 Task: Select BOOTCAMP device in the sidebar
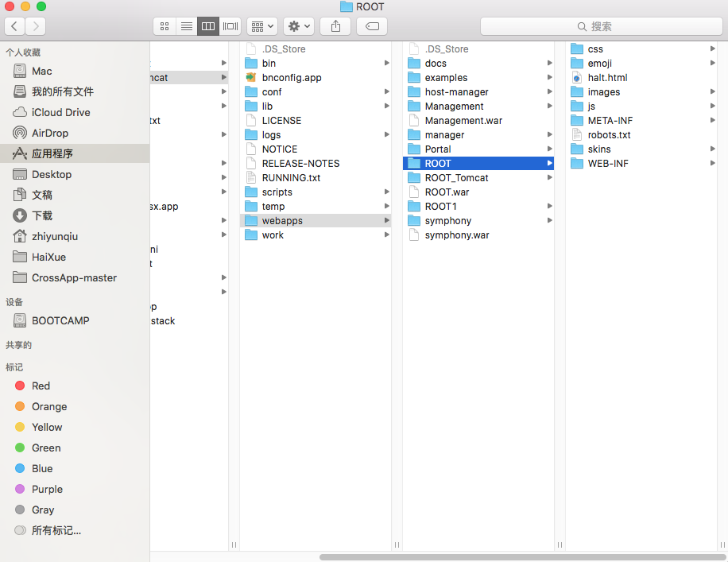click(75, 320)
